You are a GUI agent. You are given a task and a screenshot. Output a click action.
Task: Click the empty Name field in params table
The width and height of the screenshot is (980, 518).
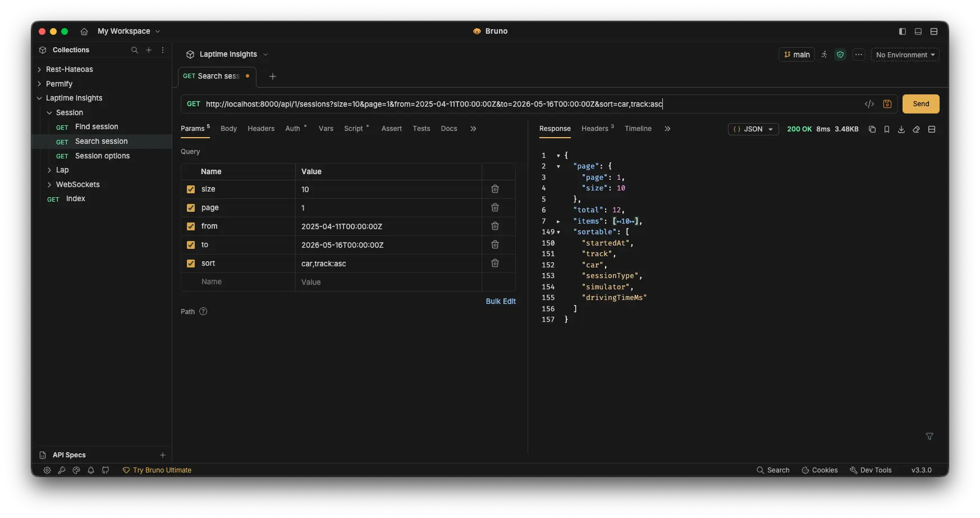coord(239,282)
